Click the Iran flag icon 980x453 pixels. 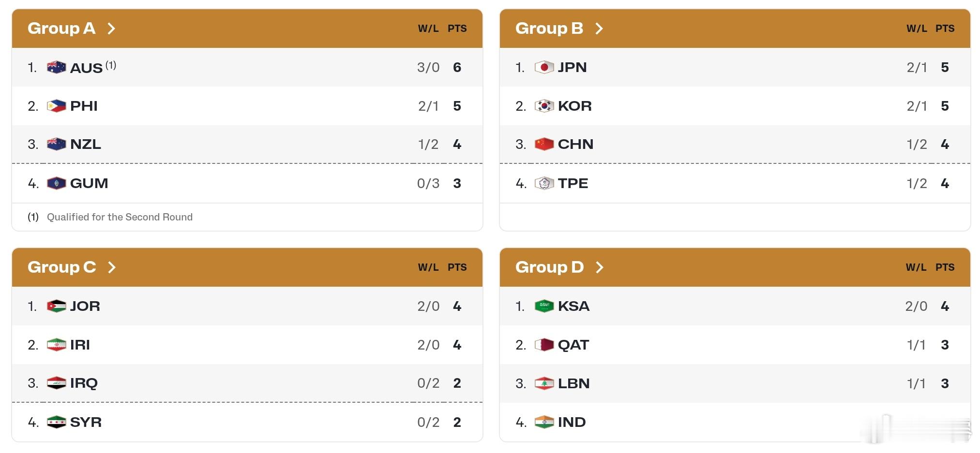[56, 345]
